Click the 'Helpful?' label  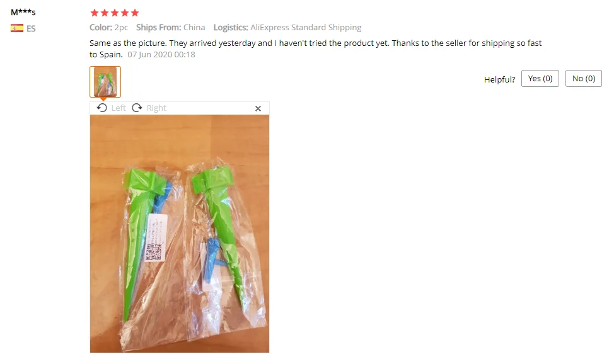(x=500, y=79)
